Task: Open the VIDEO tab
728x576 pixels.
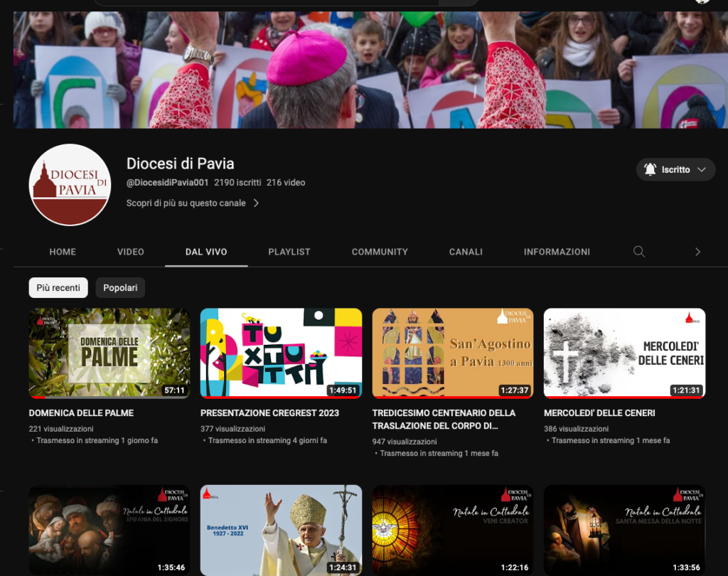Action: 131,252
